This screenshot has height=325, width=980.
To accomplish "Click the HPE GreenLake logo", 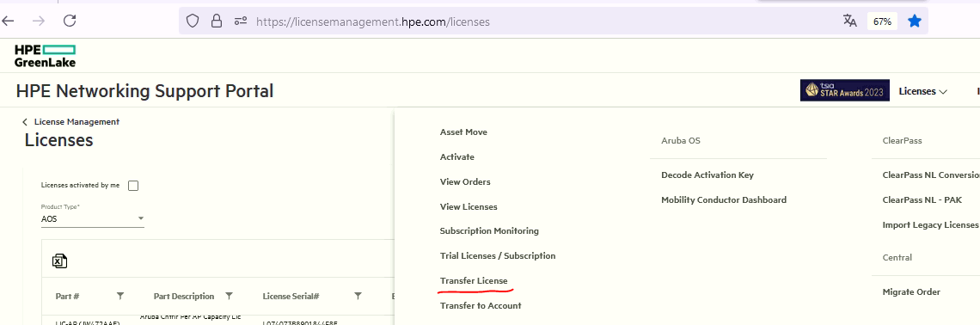I will [x=45, y=56].
